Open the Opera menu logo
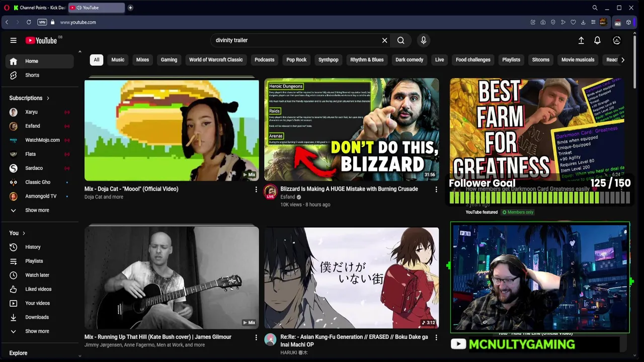The image size is (644, 362). (7, 8)
